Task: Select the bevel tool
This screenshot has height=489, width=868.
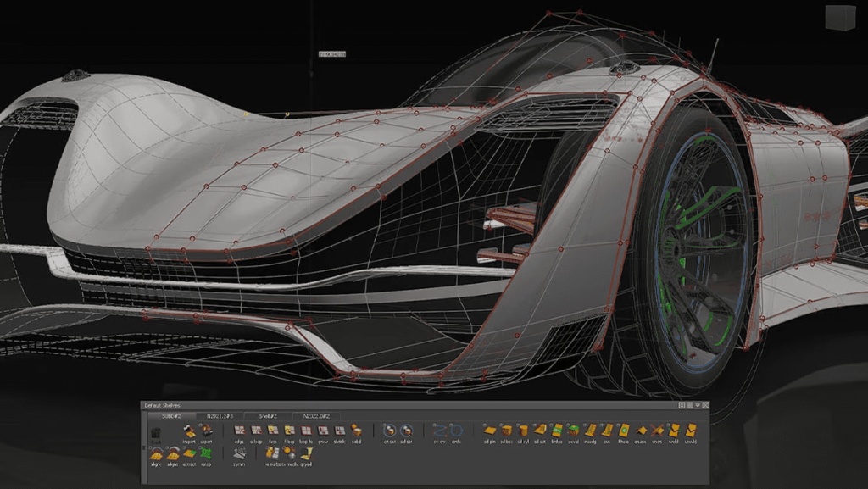Action: [573, 429]
